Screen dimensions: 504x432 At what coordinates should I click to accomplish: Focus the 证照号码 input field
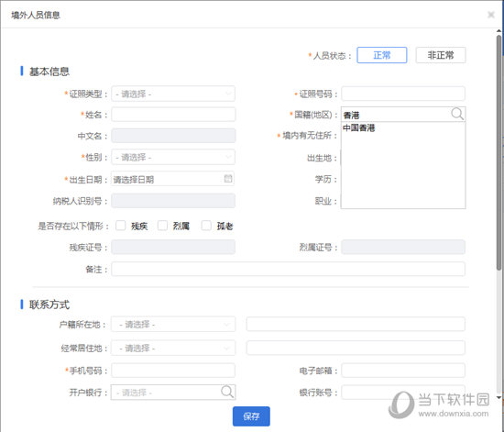(x=403, y=94)
